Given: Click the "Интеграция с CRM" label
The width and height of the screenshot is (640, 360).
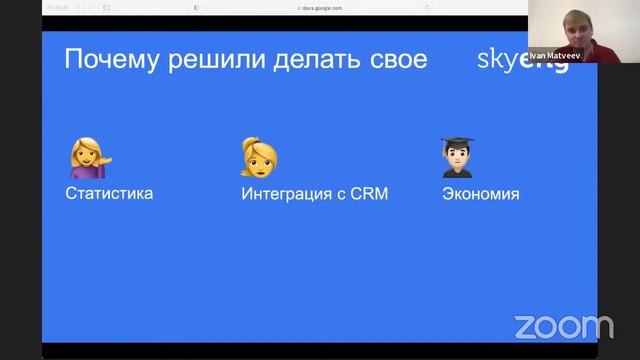Looking at the screenshot, I should (315, 193).
